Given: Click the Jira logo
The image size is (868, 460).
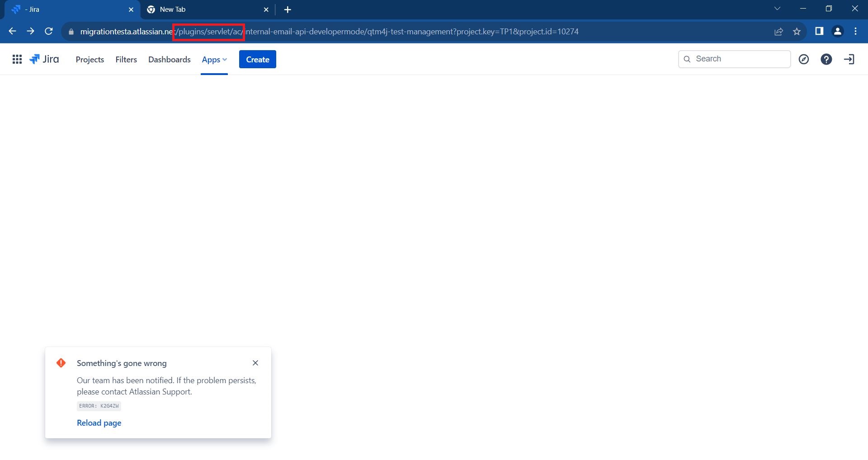Looking at the screenshot, I should pos(44,59).
